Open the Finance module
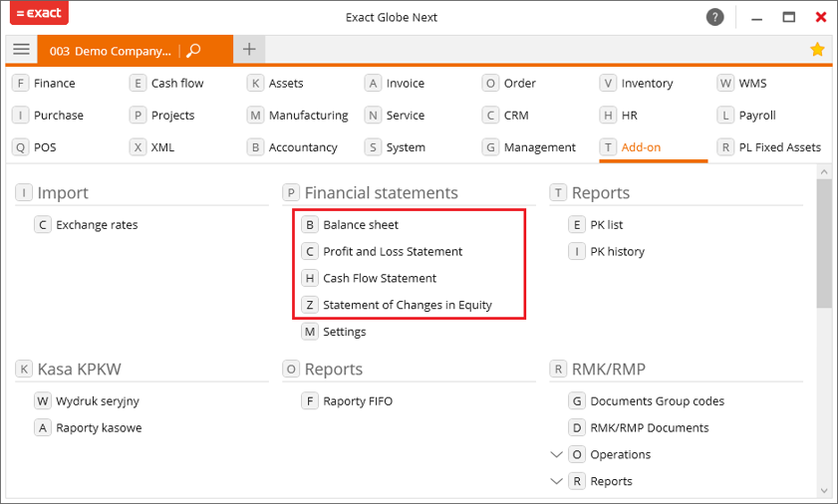Image resolution: width=838 pixels, height=504 pixels. pos(44,84)
